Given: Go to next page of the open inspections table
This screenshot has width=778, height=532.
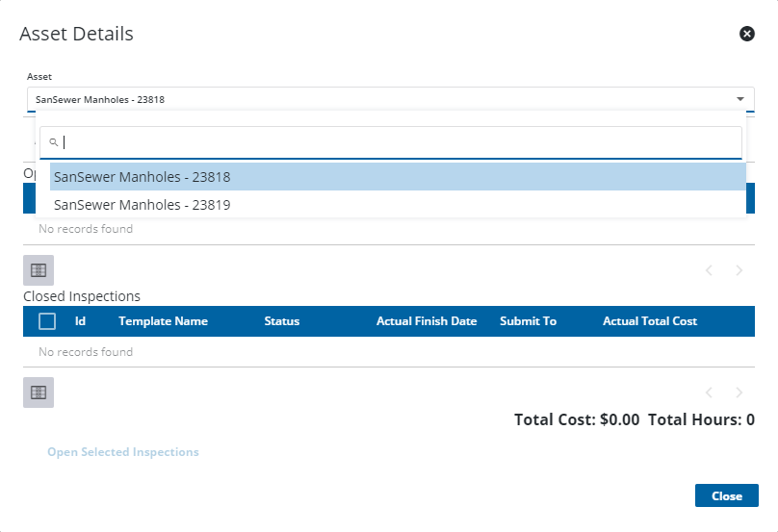Looking at the screenshot, I should point(739,270).
